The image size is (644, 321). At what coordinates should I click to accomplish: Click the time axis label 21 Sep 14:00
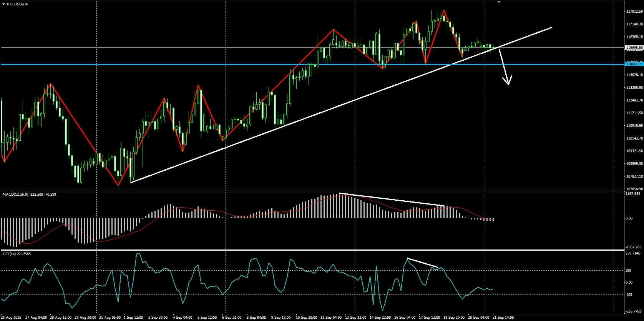coord(503,318)
